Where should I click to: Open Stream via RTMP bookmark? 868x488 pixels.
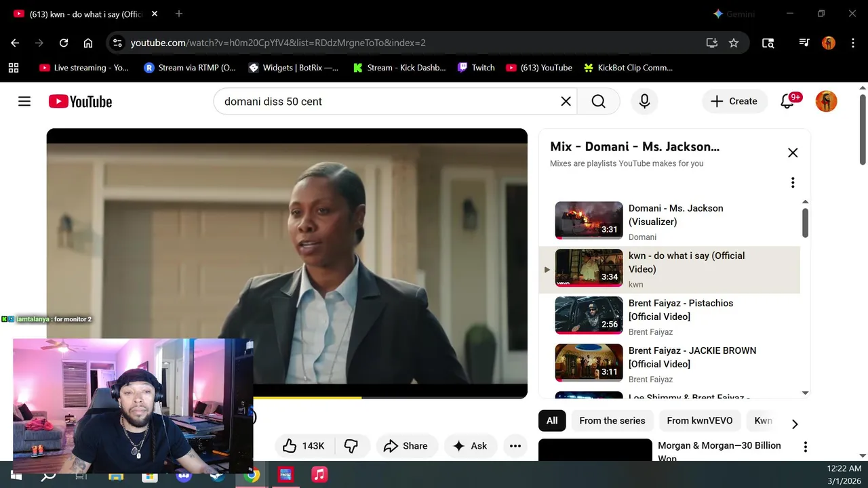click(190, 68)
